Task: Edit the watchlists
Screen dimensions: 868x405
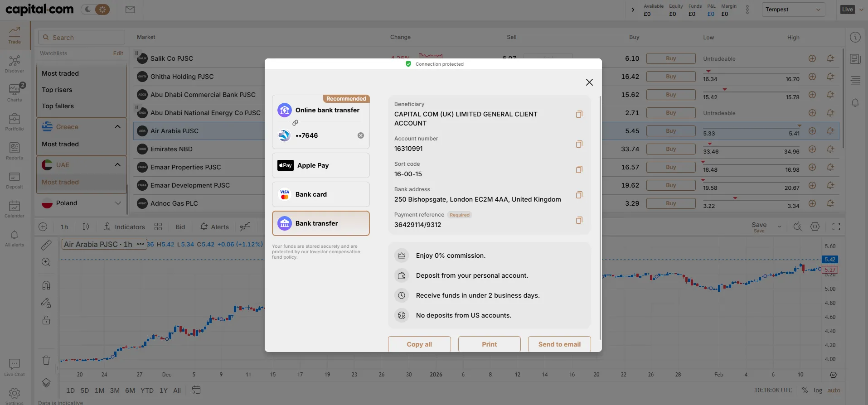Action: (x=118, y=53)
